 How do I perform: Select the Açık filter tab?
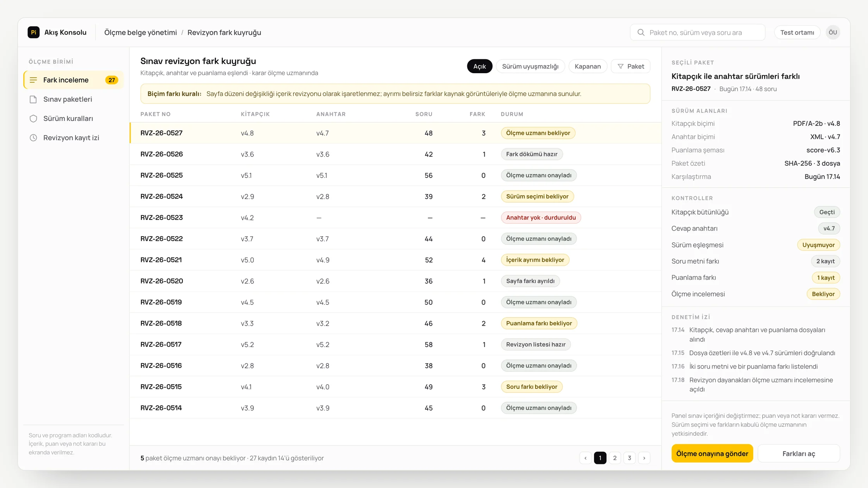(x=479, y=66)
